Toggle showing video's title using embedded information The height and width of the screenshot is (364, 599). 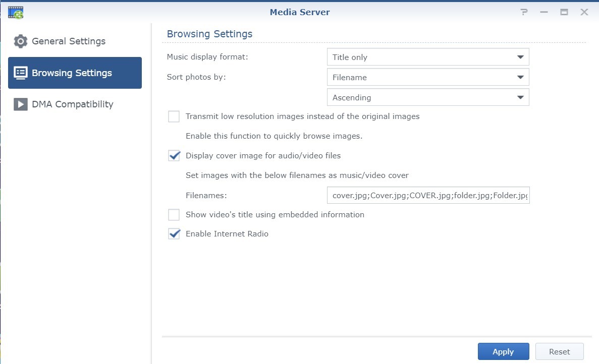pos(174,215)
